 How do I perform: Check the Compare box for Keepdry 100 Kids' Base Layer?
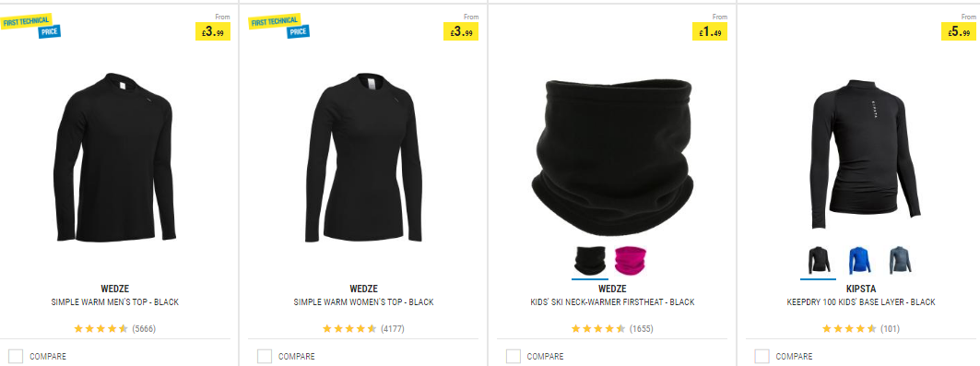(762, 357)
